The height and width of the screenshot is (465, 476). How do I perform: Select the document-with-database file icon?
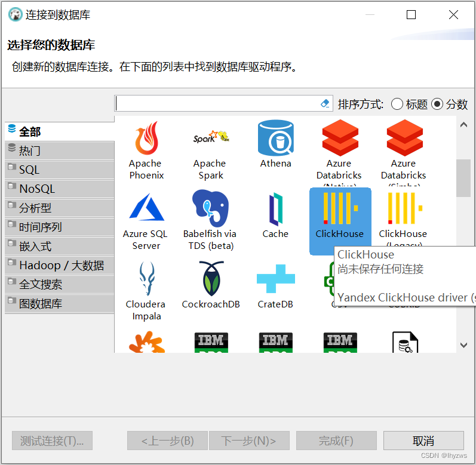(405, 342)
